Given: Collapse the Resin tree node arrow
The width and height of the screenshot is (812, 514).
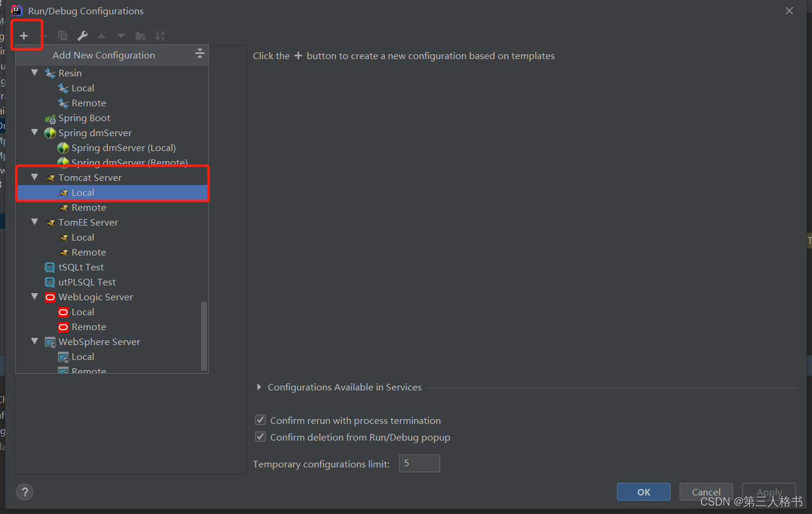Looking at the screenshot, I should coord(35,73).
